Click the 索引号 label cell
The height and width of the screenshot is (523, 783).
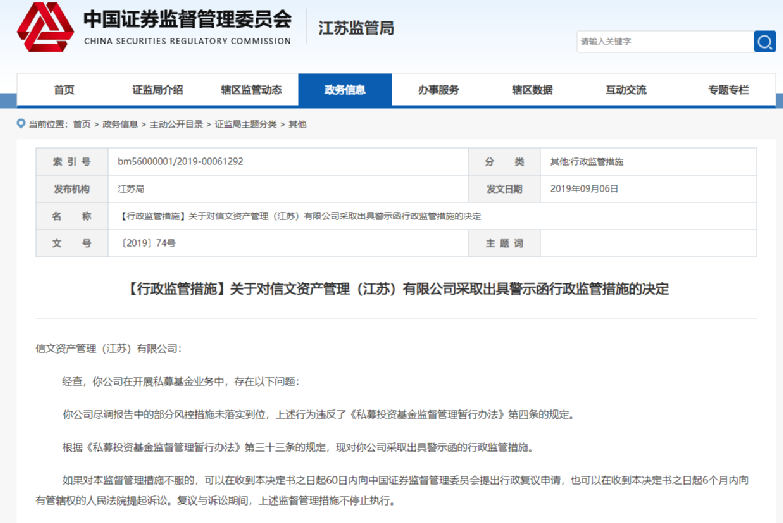pyautogui.click(x=72, y=161)
